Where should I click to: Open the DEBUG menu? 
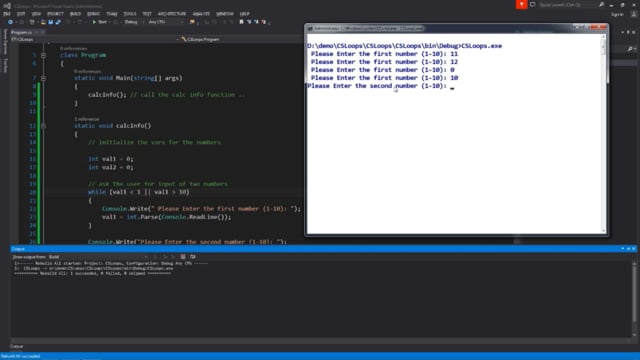(x=93, y=14)
